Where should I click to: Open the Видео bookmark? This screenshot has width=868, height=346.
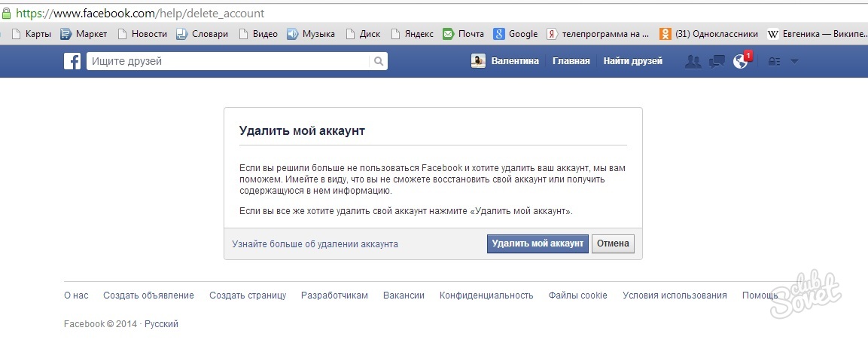[x=258, y=34]
